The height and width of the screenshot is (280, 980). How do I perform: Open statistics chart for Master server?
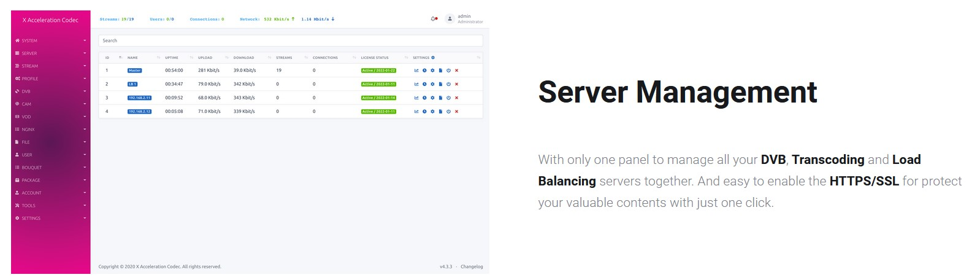coord(416,71)
